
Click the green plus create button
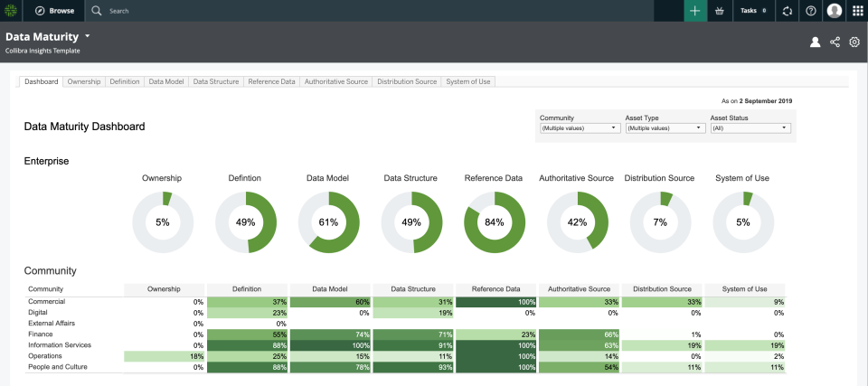pyautogui.click(x=694, y=11)
